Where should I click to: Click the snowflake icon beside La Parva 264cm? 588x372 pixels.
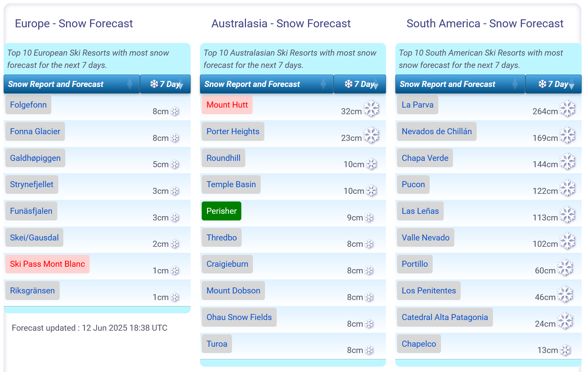tap(567, 109)
